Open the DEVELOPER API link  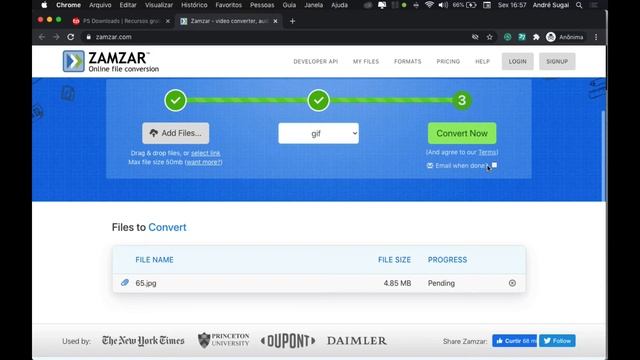click(x=316, y=61)
